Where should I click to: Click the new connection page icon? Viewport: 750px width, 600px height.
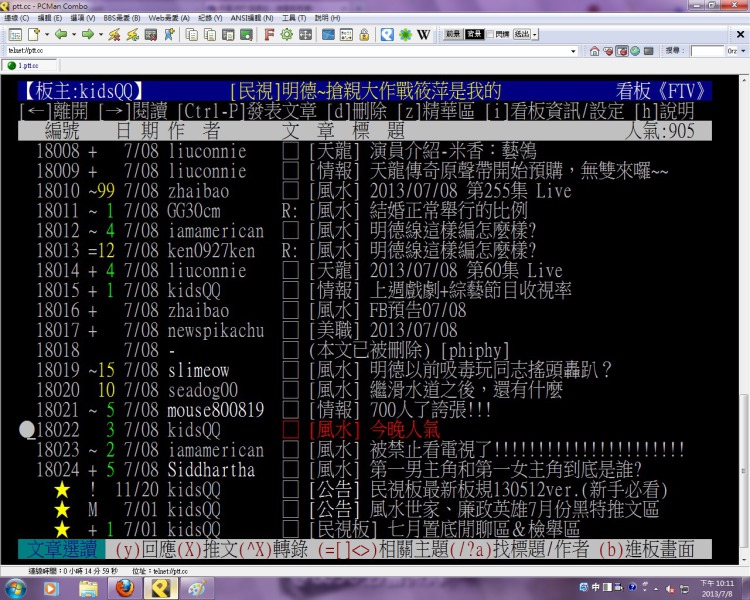[34, 34]
